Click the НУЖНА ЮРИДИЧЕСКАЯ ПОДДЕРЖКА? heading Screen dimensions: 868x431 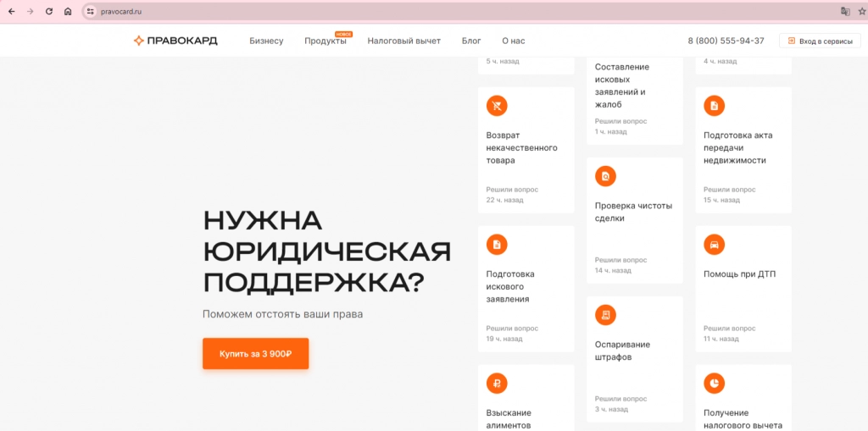click(326, 251)
